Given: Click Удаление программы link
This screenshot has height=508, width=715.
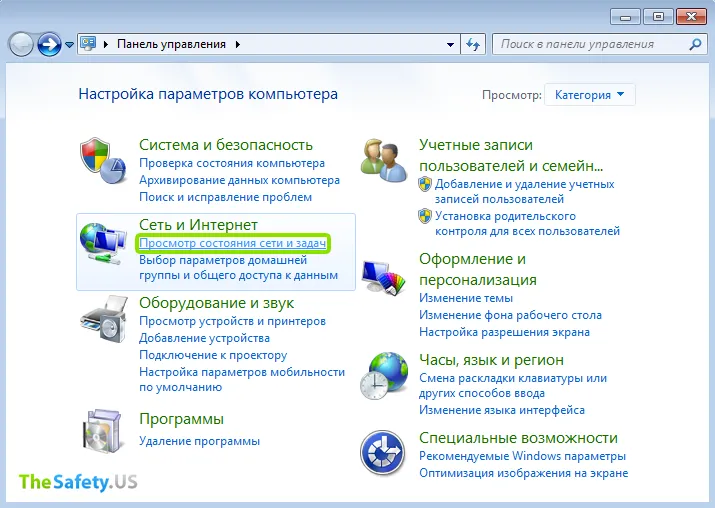Looking at the screenshot, I should pos(199,441).
